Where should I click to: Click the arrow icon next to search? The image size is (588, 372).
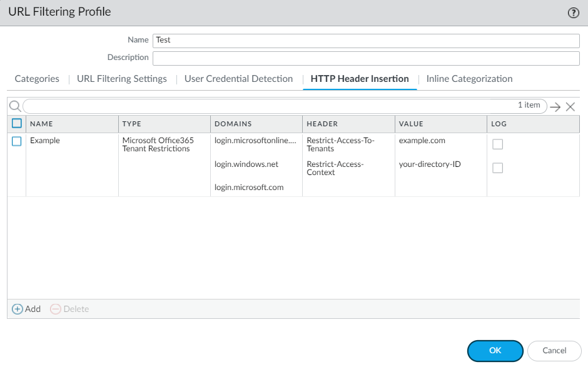coord(555,107)
